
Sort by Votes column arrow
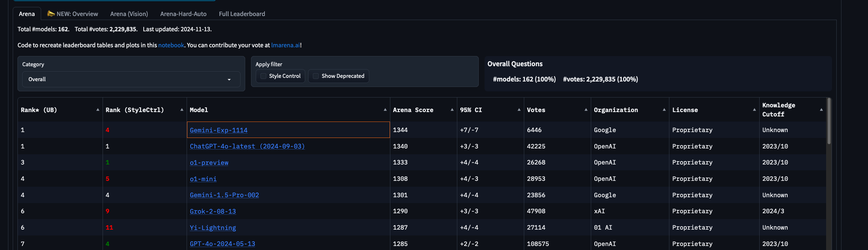click(x=586, y=110)
